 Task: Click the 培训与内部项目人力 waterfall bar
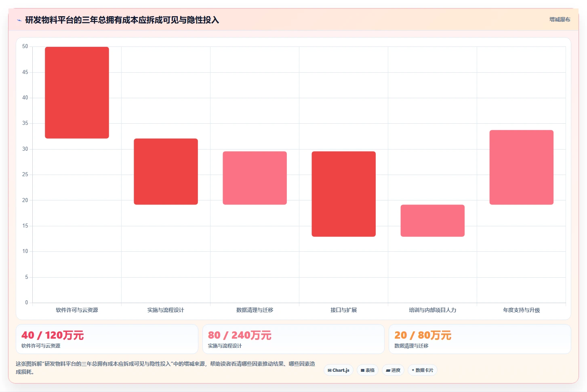coord(432,221)
